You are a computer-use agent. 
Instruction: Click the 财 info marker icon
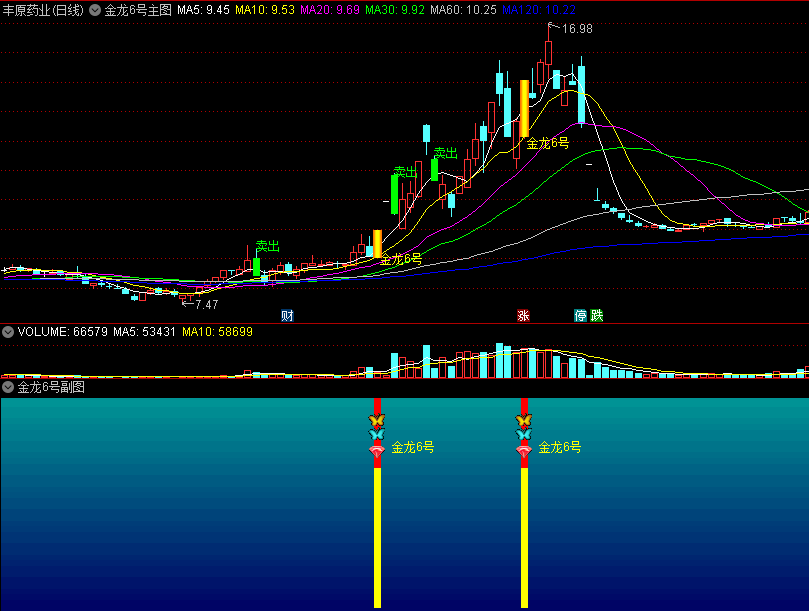pyautogui.click(x=287, y=315)
